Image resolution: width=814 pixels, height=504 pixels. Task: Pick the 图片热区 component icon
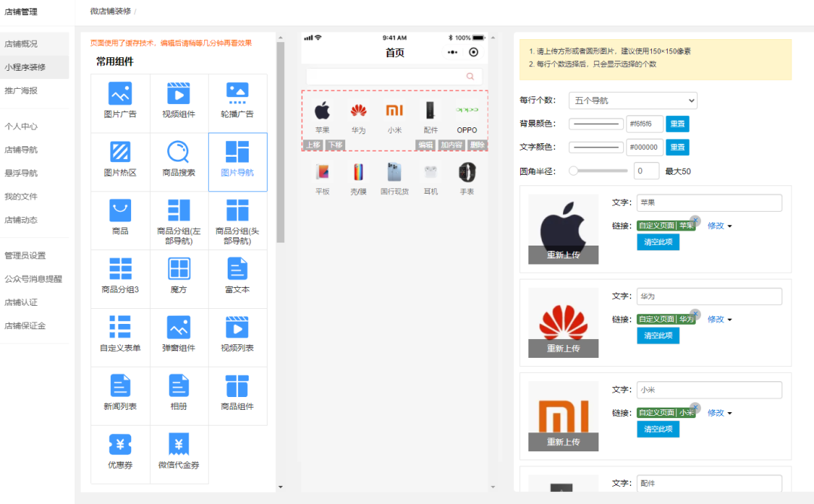[x=120, y=160]
